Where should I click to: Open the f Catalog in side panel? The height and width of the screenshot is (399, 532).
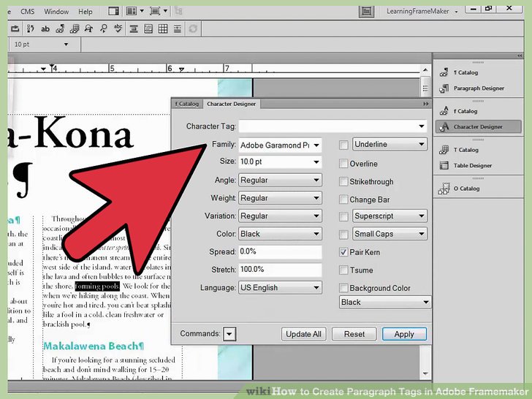click(x=465, y=111)
